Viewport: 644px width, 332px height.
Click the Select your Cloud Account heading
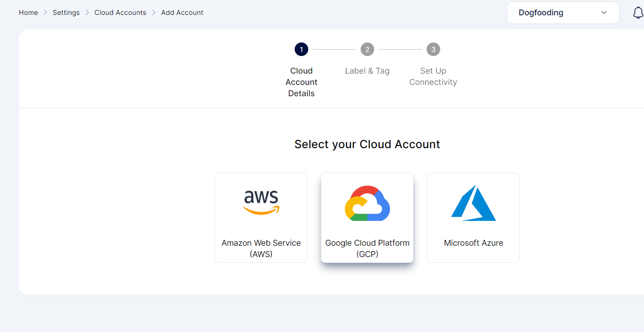coord(367,144)
